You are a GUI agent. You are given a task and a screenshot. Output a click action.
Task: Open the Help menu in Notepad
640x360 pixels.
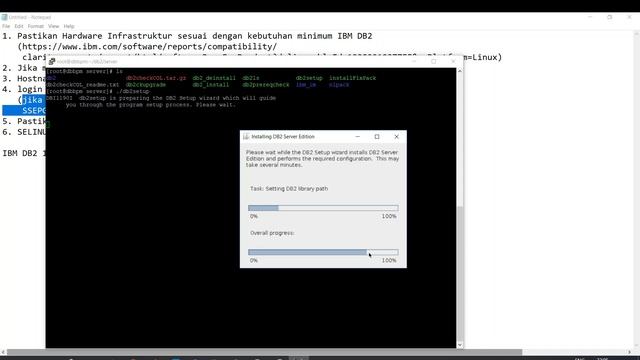69,26
